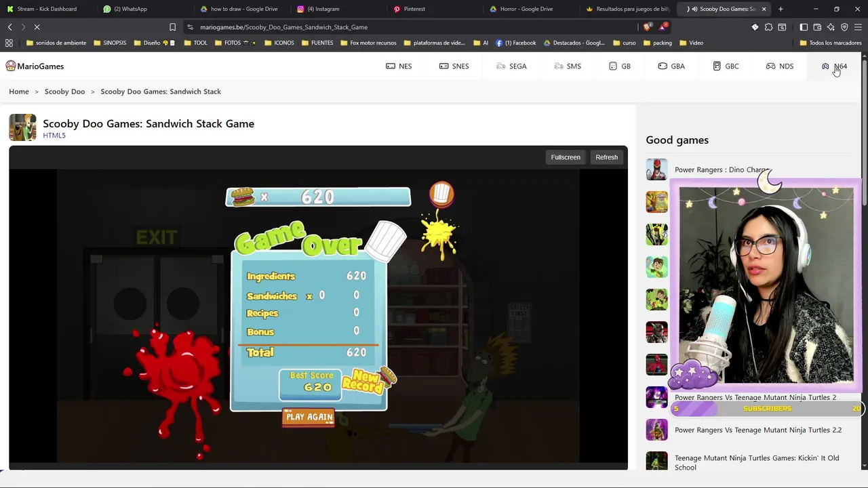Open Todos los marcadores folder
Image resolution: width=868 pixels, height=488 pixels.
[x=831, y=43]
